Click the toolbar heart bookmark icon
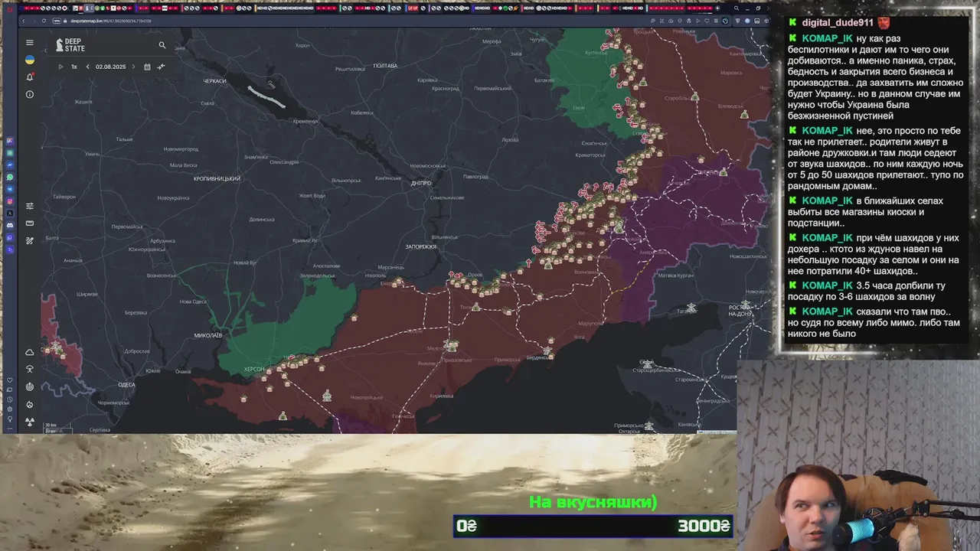 (x=707, y=21)
